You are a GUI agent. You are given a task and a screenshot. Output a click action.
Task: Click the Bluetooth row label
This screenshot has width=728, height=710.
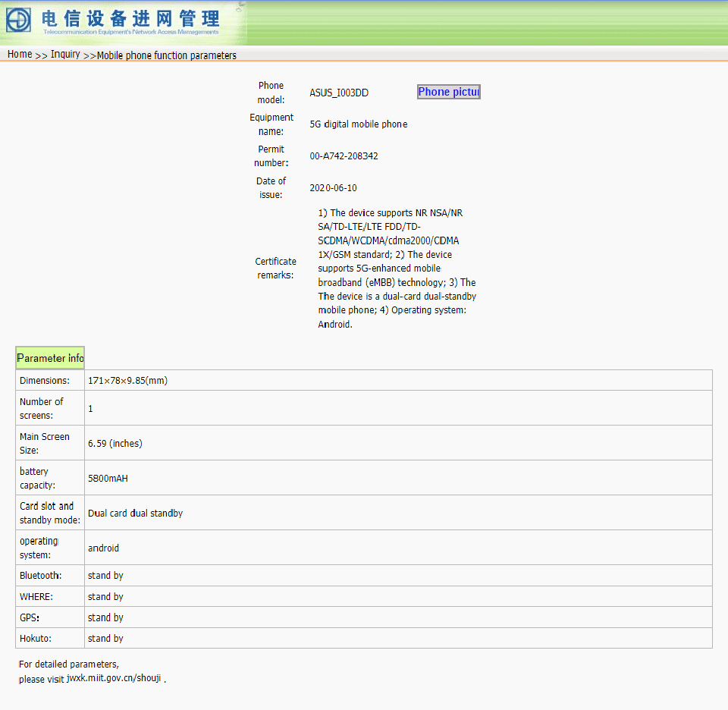point(40,576)
